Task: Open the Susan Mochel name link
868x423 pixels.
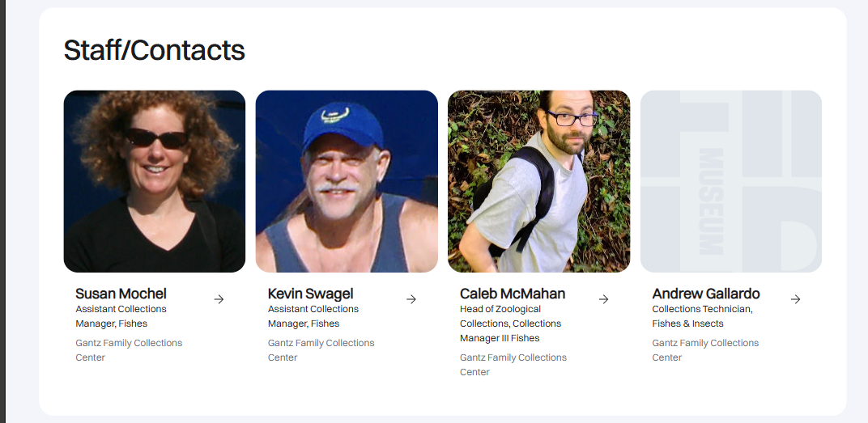Action: pyautogui.click(x=121, y=294)
